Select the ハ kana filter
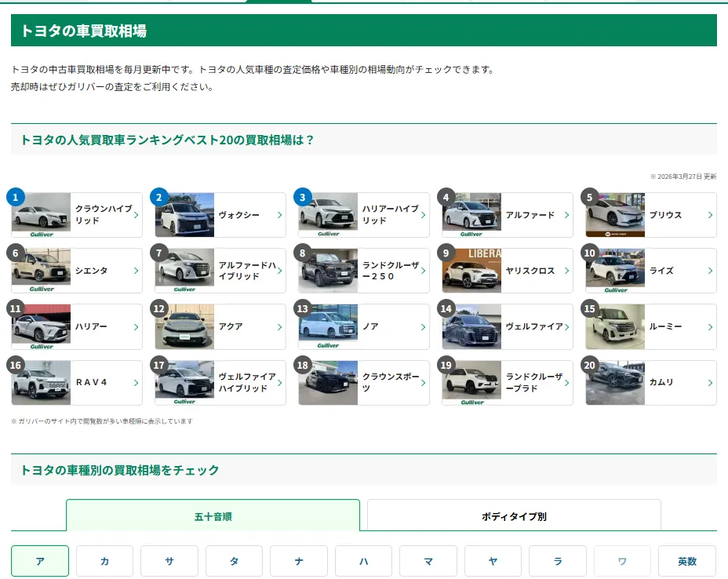The height and width of the screenshot is (579, 728). pos(363,561)
